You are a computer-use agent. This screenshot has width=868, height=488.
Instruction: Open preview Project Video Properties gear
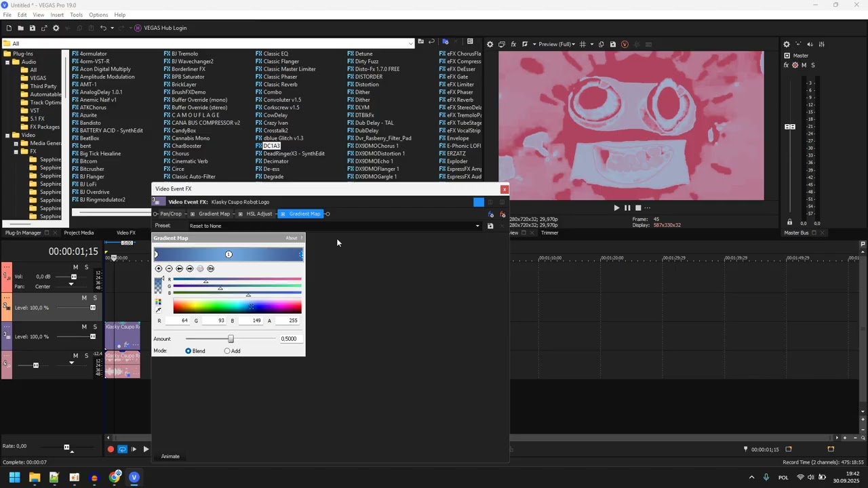tap(490, 44)
